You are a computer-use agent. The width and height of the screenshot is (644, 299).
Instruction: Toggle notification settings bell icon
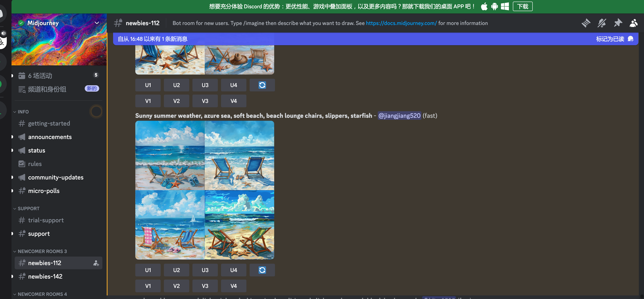[x=602, y=23]
